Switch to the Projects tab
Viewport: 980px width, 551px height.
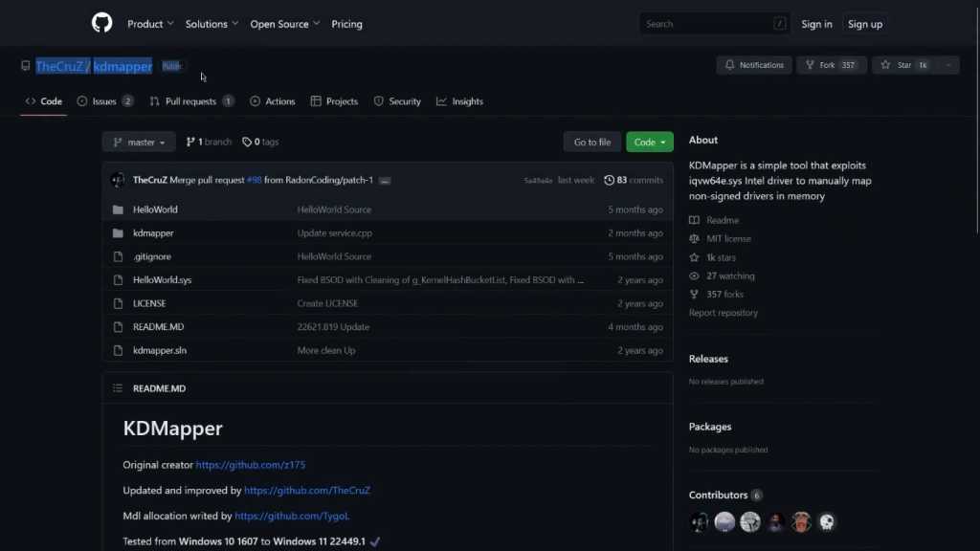[x=334, y=101]
